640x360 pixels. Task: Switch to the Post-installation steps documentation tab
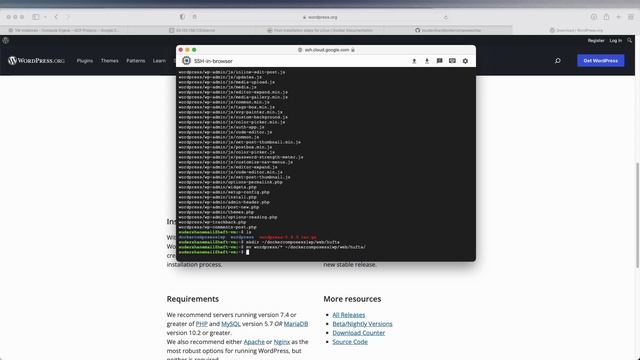point(320,30)
